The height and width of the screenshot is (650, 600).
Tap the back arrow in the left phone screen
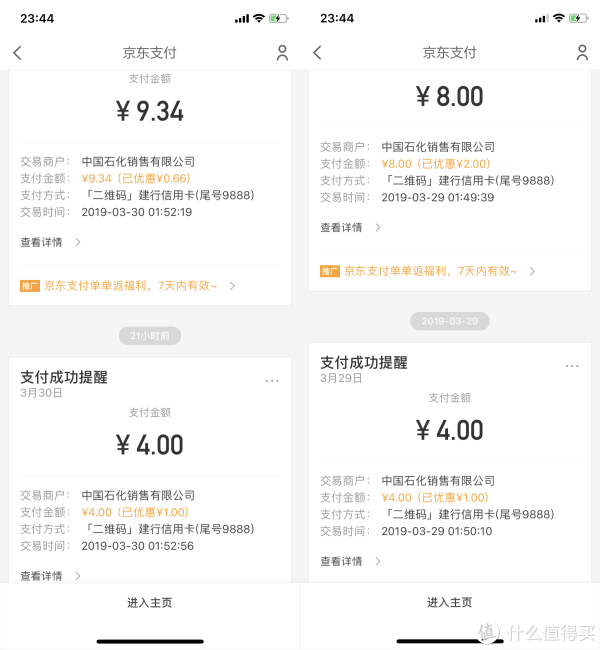[x=17, y=53]
